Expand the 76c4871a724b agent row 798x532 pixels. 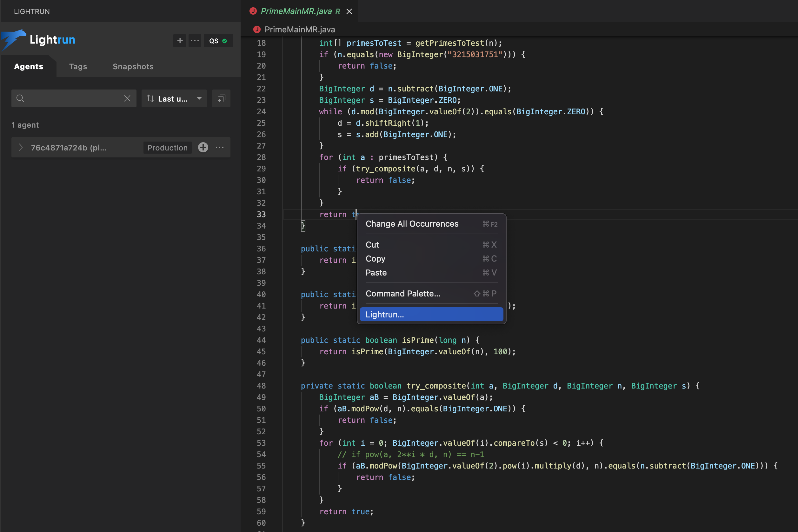click(21, 147)
